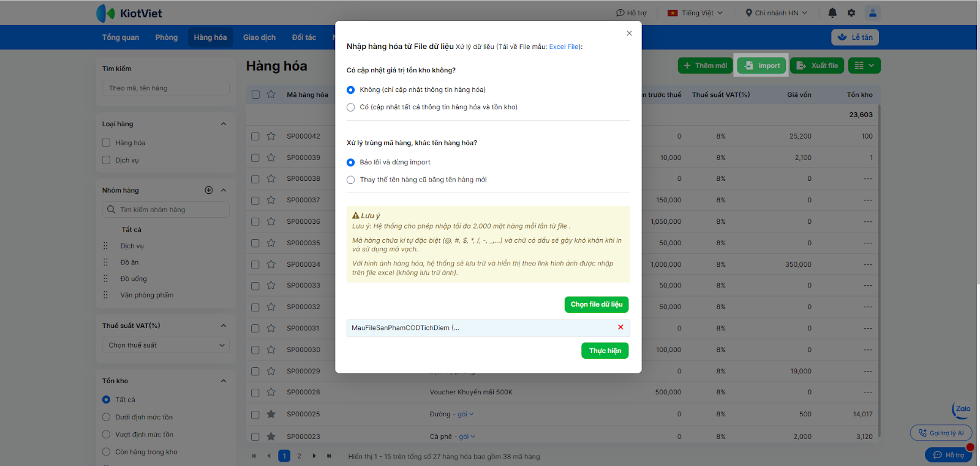Choose "Thay thế tên hàng cũ" option

click(x=351, y=180)
